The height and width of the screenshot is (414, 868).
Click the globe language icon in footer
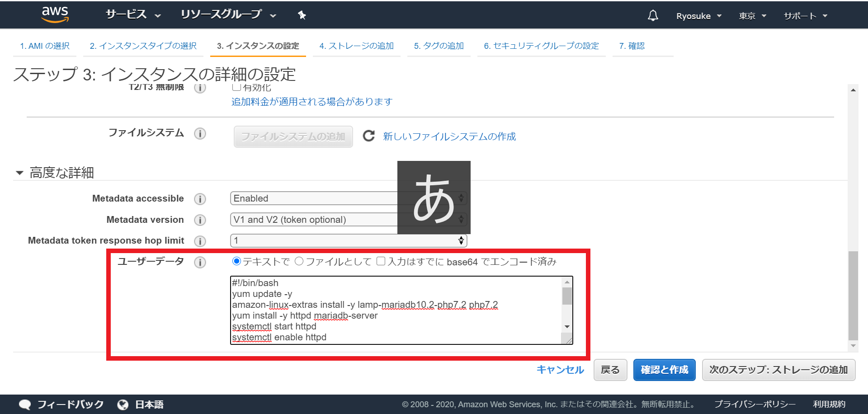coord(123,405)
